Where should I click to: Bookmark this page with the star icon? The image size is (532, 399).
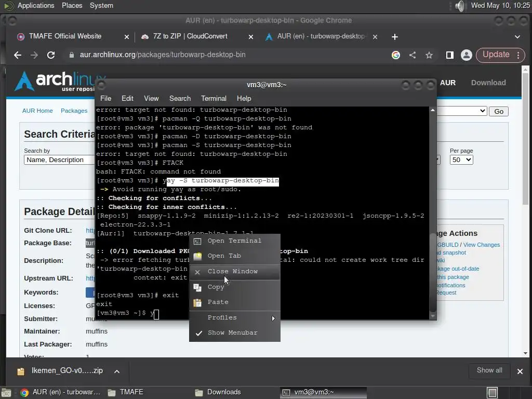(x=429, y=55)
